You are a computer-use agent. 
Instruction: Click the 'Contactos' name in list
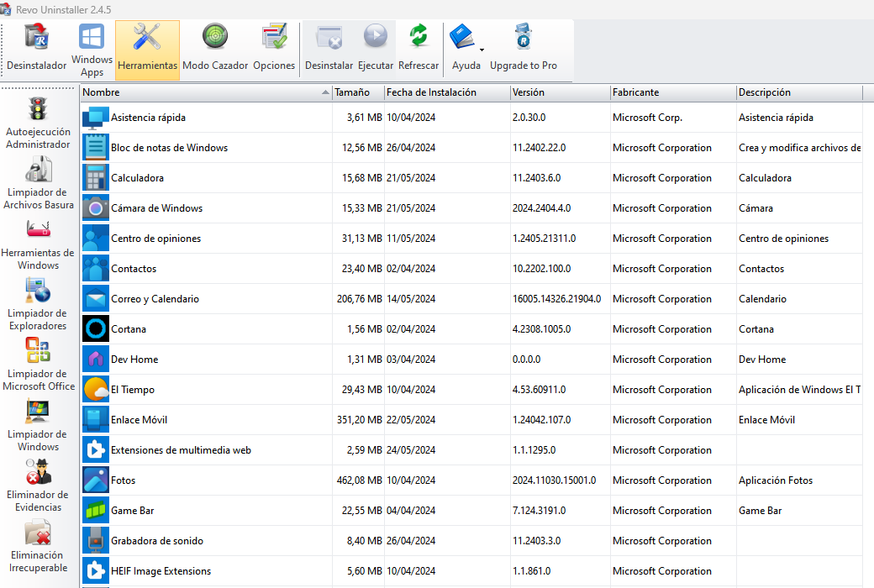134,269
